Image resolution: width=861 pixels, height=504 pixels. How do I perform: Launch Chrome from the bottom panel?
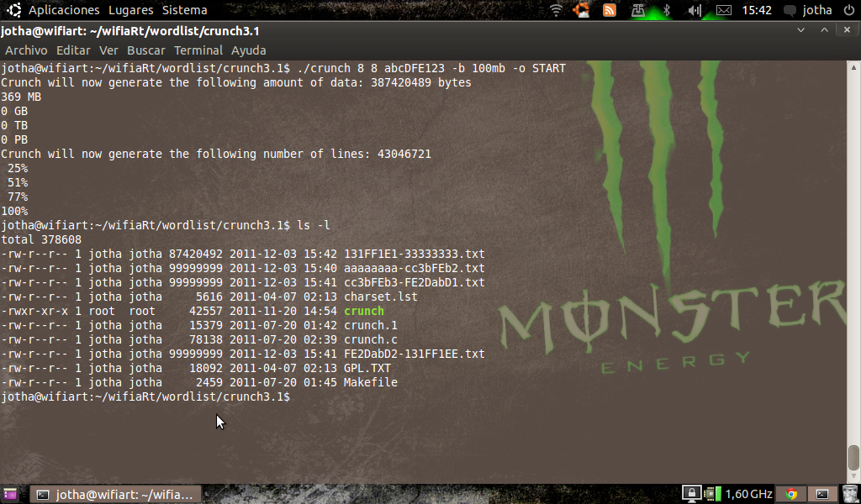coord(790,494)
